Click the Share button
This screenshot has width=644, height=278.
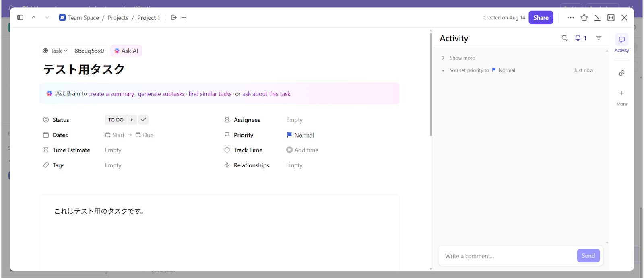[541, 18]
